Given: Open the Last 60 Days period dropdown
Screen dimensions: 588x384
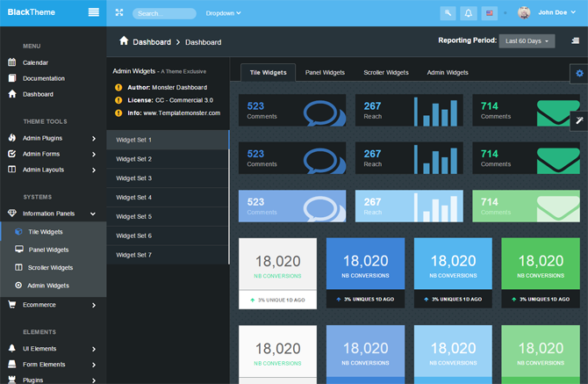Looking at the screenshot, I should tap(527, 41).
